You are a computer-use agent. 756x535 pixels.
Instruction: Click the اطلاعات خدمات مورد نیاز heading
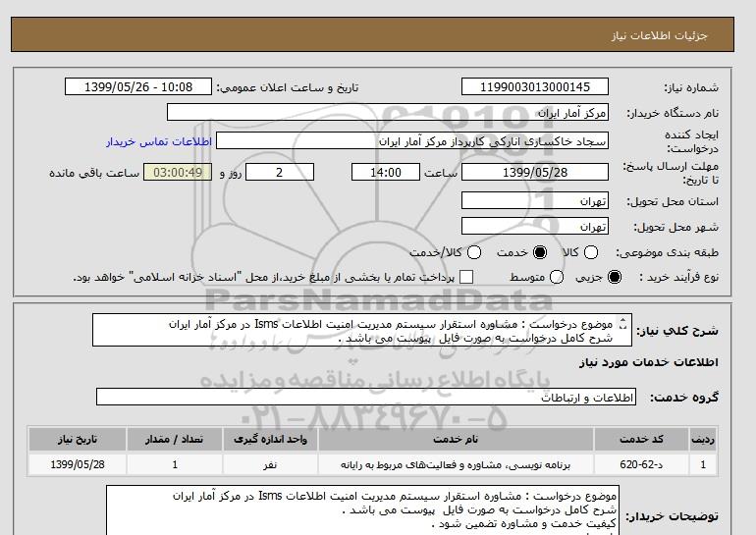[648, 362]
